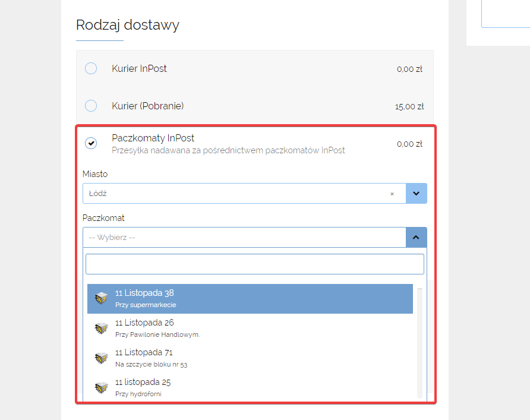Choose 11 Listopada 26 Przy Pawilonie Handlowym
530x420 pixels.
[250, 329]
